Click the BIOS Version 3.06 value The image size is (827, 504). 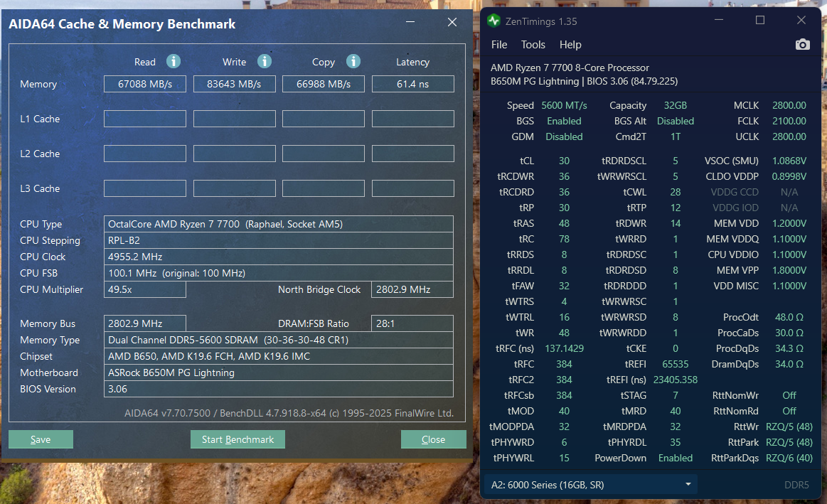pos(279,389)
